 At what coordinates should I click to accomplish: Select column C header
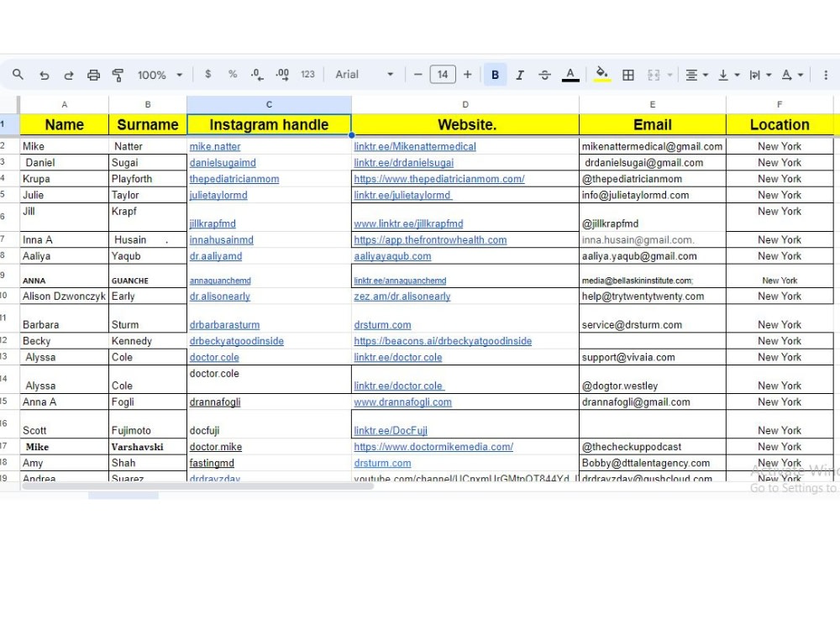(269, 104)
